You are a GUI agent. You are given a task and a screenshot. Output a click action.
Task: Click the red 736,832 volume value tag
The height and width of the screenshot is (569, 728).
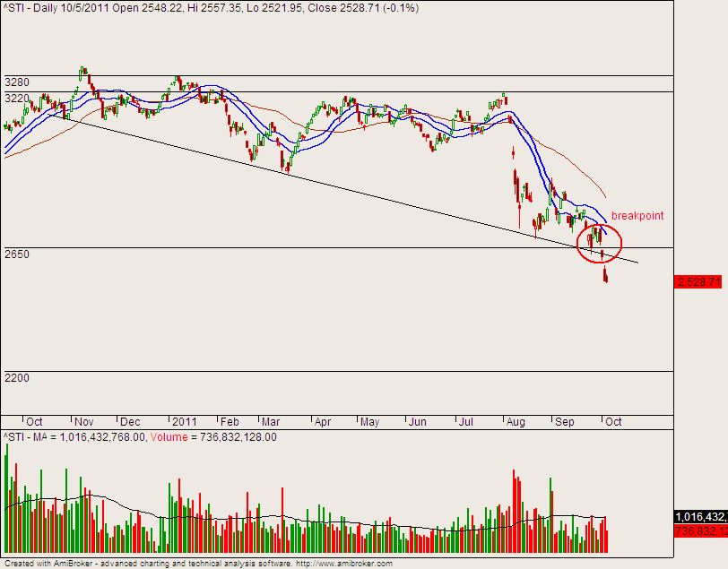(x=699, y=531)
